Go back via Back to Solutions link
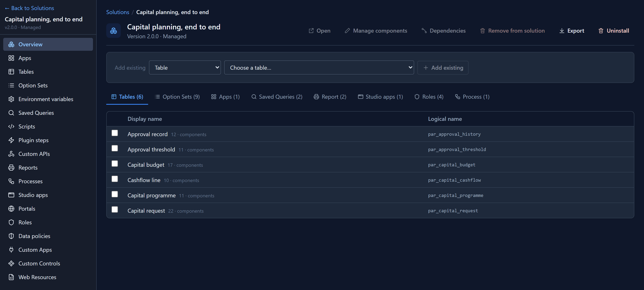 [x=30, y=8]
